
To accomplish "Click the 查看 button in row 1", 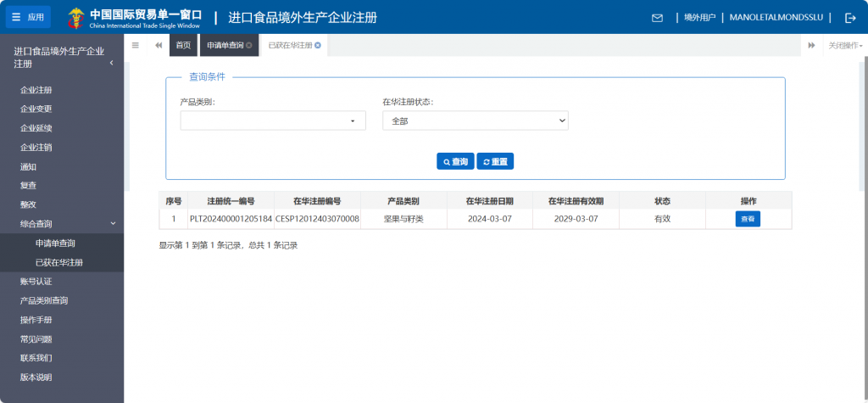I will tap(748, 219).
